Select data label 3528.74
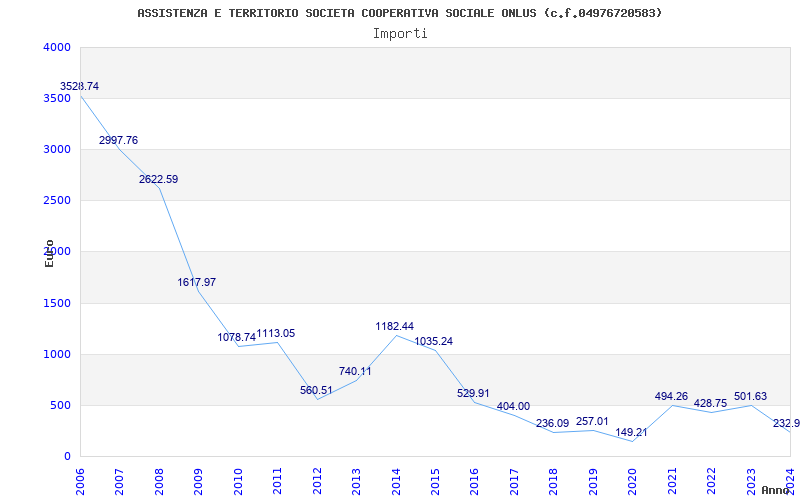Image resolution: width=800 pixels, height=500 pixels. (x=80, y=86)
